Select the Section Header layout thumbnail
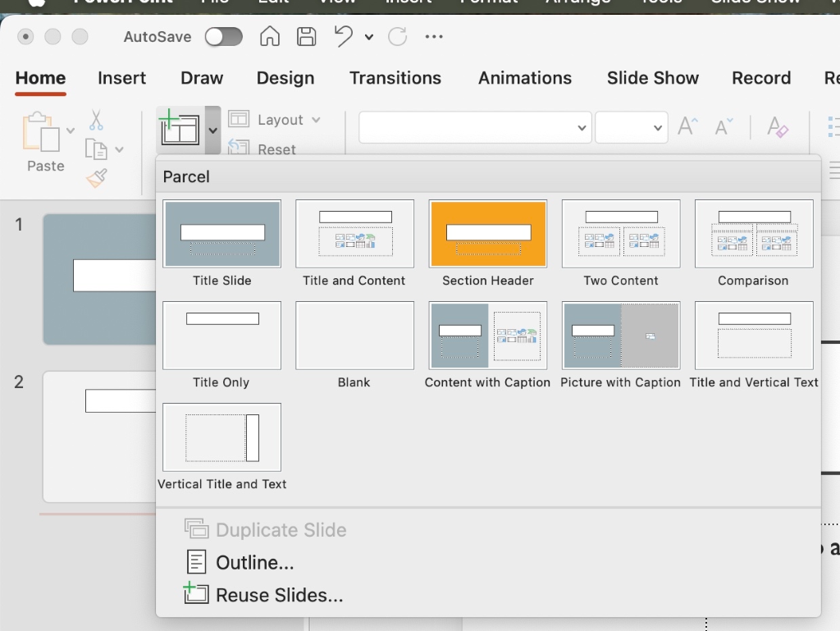Image resolution: width=840 pixels, height=631 pixels. [487, 234]
